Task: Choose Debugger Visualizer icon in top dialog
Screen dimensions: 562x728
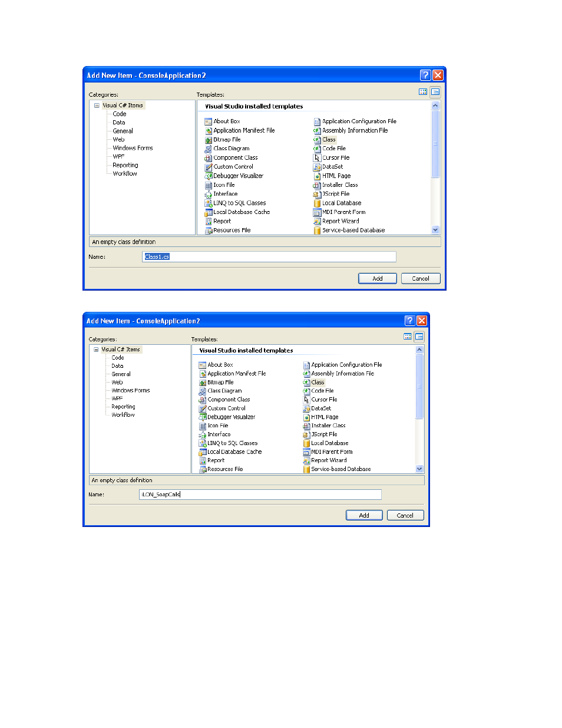Action: (x=208, y=176)
